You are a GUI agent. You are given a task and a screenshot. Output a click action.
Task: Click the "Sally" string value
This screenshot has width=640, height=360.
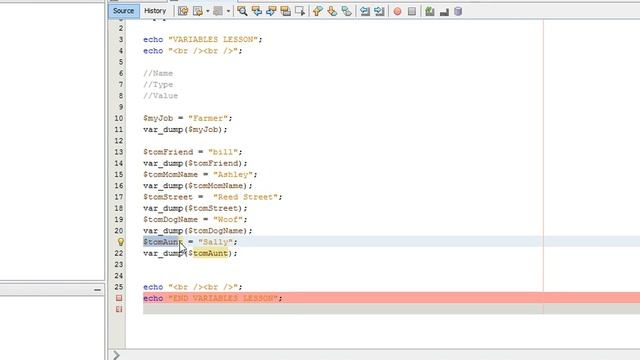(215, 242)
